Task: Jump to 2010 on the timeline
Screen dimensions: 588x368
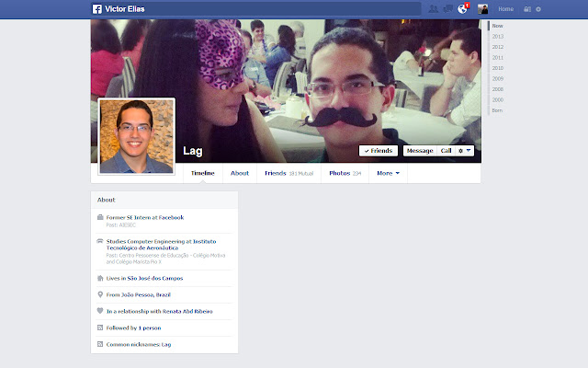Action: click(498, 68)
